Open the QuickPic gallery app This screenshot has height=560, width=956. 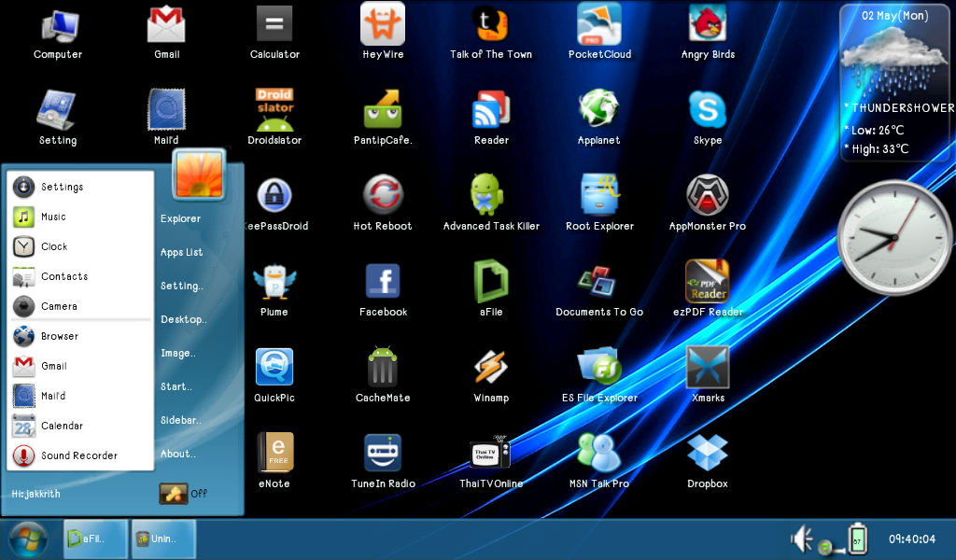(x=274, y=367)
